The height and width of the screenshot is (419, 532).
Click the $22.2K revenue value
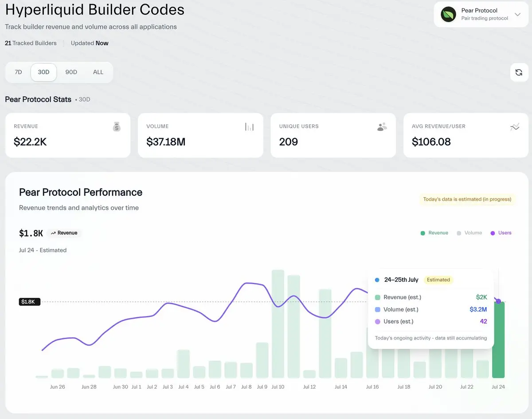point(30,142)
